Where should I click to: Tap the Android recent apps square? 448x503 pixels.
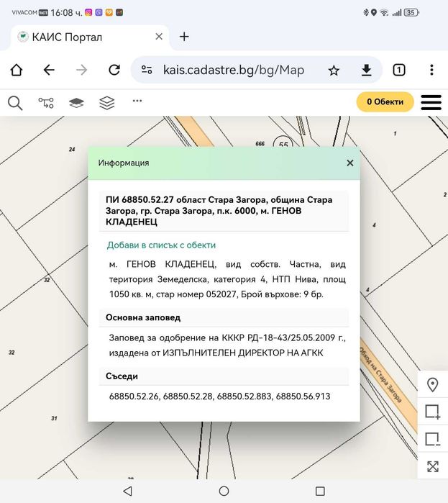pyautogui.click(x=320, y=491)
